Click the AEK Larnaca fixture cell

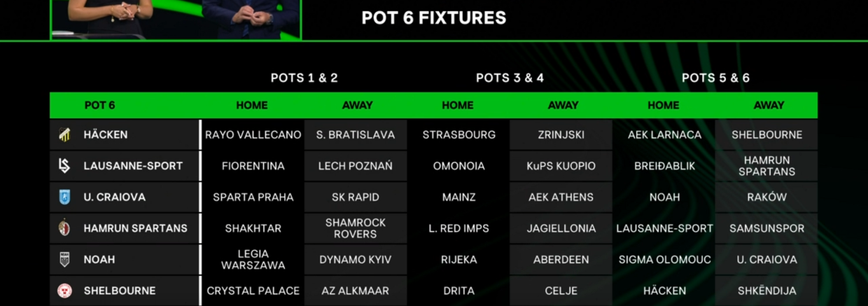click(664, 134)
